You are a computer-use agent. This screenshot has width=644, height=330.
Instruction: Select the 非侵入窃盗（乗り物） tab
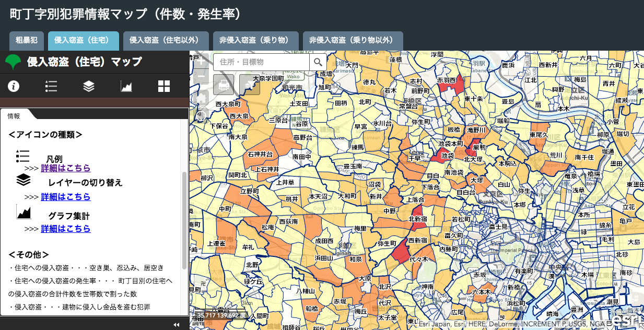coord(255,41)
